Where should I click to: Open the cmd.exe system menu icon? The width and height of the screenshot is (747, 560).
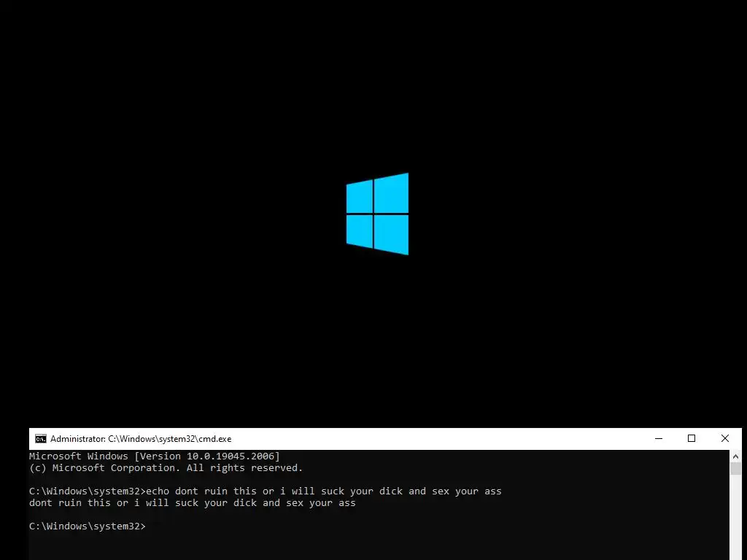tap(41, 438)
